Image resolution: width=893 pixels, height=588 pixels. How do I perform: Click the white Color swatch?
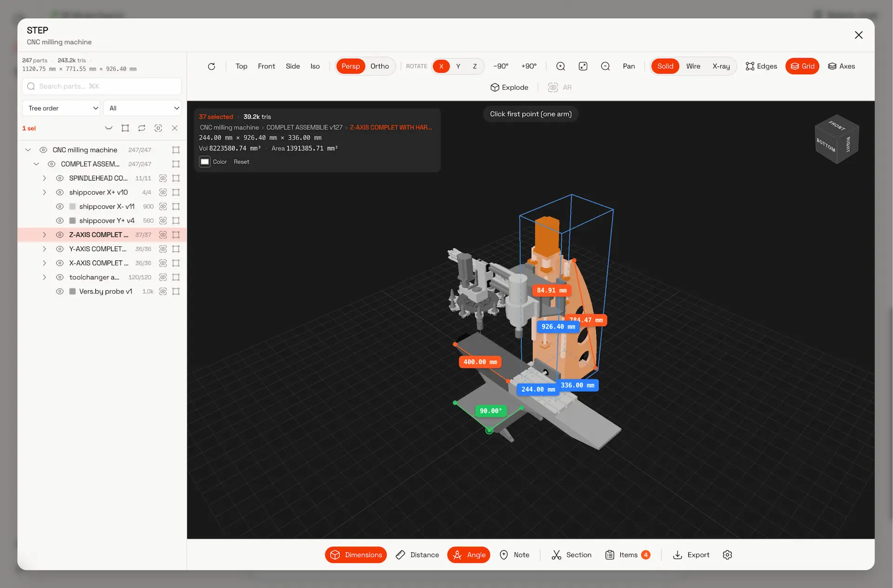[x=205, y=162]
